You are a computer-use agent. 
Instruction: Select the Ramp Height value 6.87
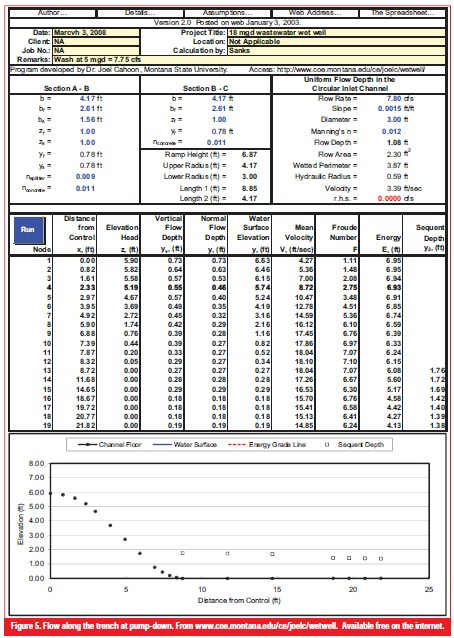[x=249, y=155]
